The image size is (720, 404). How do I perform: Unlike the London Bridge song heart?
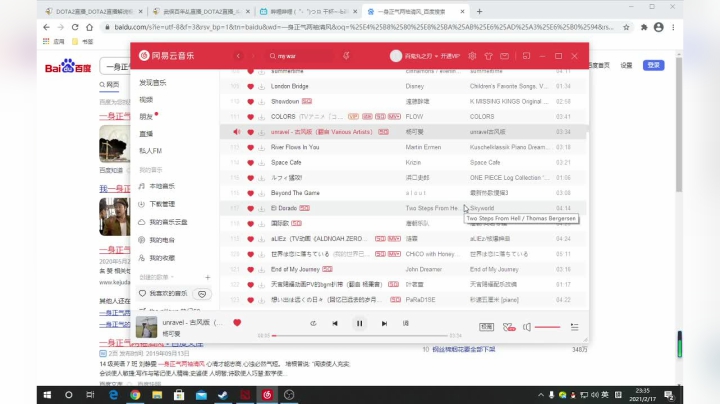point(250,86)
